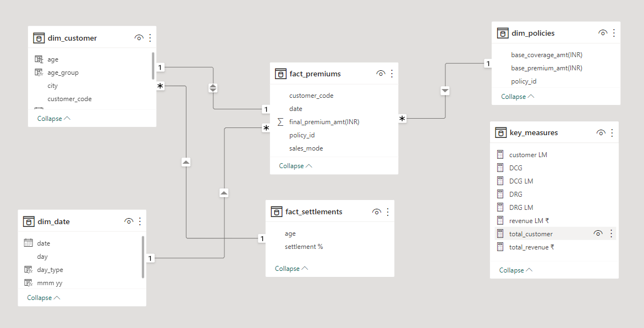Click Collapse on the dim_customer card
This screenshot has width=644, height=328.
49,118
